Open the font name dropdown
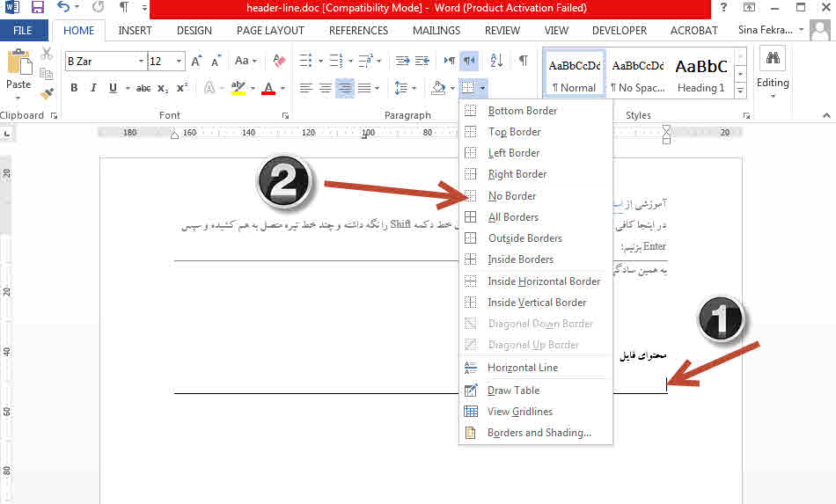The height and width of the screenshot is (504, 836). click(x=141, y=62)
